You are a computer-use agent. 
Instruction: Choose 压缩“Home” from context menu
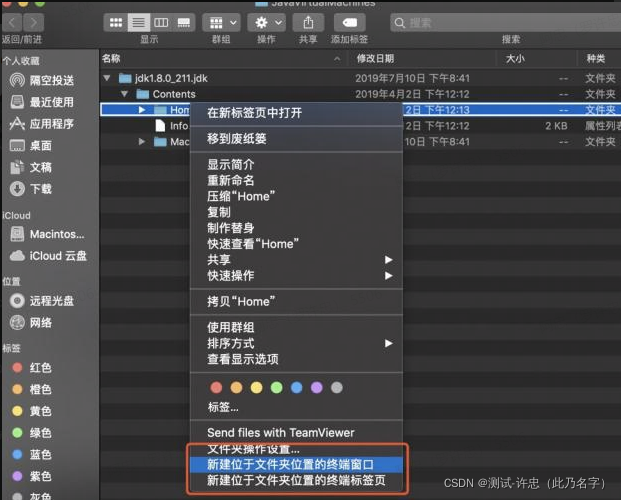(296, 197)
